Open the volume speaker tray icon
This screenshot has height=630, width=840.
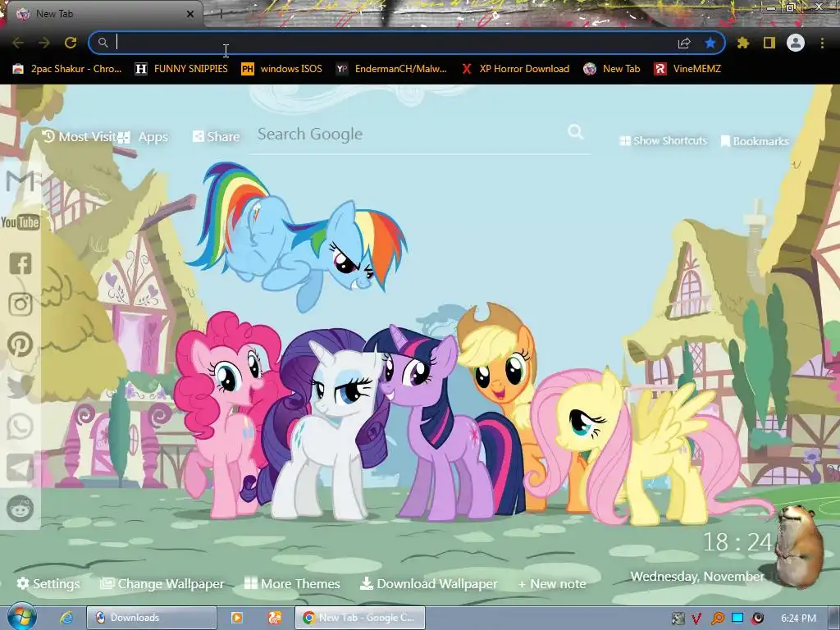(x=757, y=619)
